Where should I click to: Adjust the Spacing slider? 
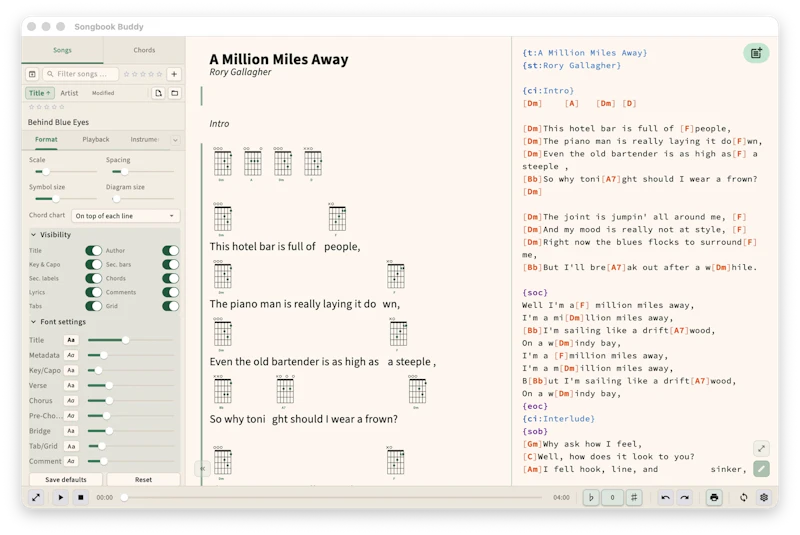pos(142,172)
